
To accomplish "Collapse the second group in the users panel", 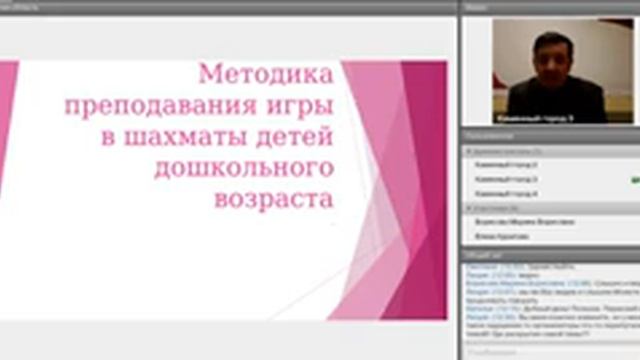I will coord(469,209).
